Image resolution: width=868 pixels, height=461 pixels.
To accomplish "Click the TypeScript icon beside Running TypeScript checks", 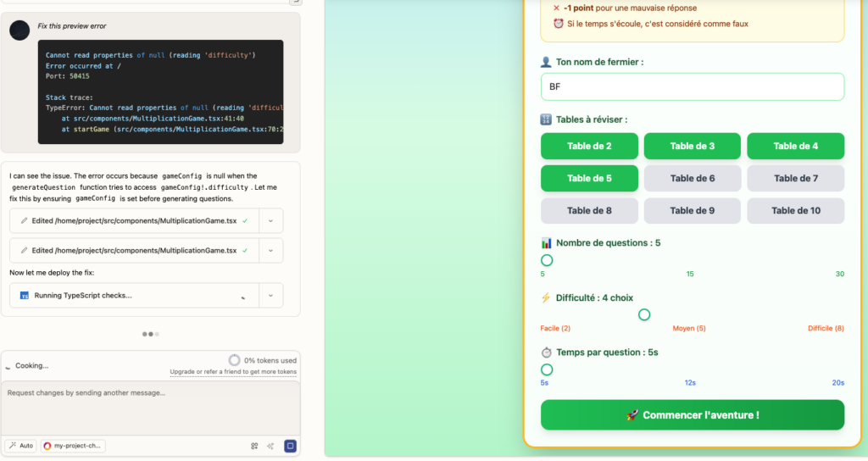I will point(25,296).
